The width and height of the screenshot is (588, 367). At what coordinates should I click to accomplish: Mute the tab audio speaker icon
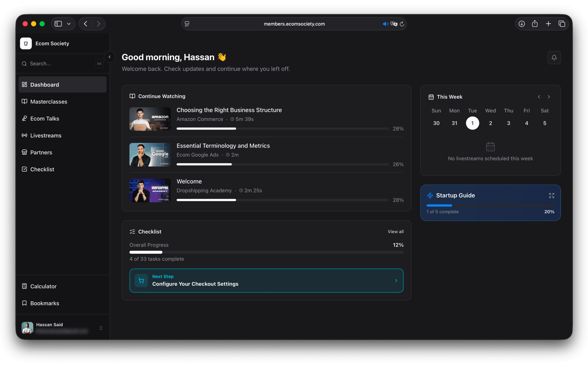click(385, 24)
